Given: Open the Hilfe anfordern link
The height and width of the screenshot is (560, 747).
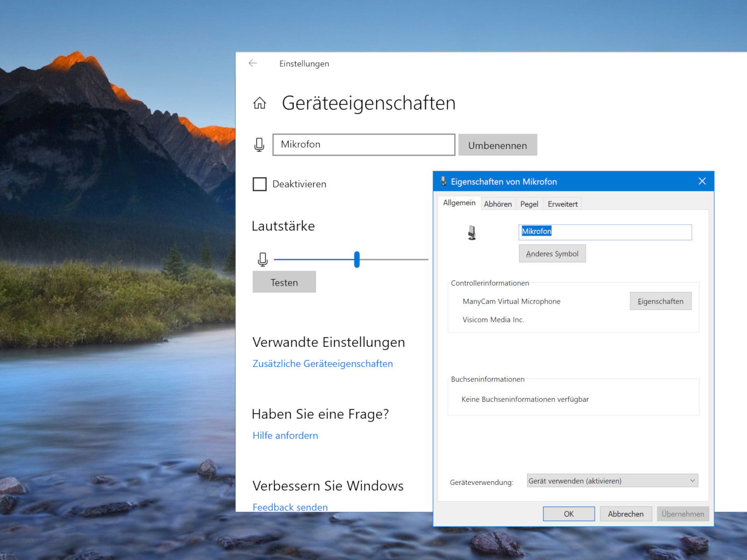Looking at the screenshot, I should (285, 435).
